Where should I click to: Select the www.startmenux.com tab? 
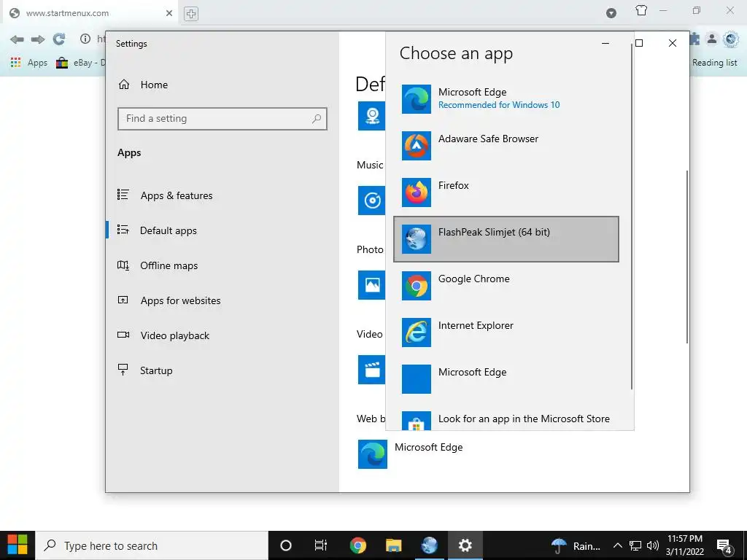pyautogui.click(x=90, y=13)
